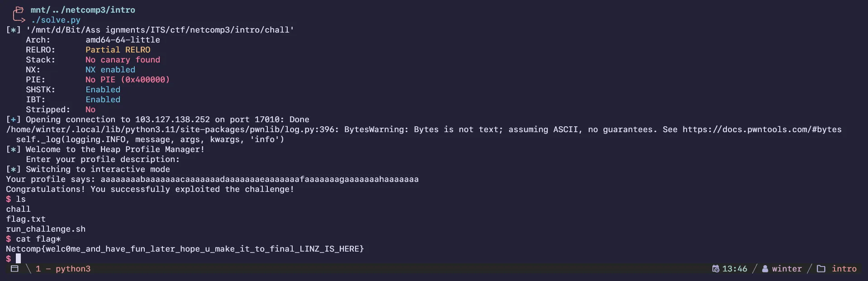This screenshot has width=868, height=281.
Task: Click the chall binary file path in quotes
Action: click(x=160, y=30)
